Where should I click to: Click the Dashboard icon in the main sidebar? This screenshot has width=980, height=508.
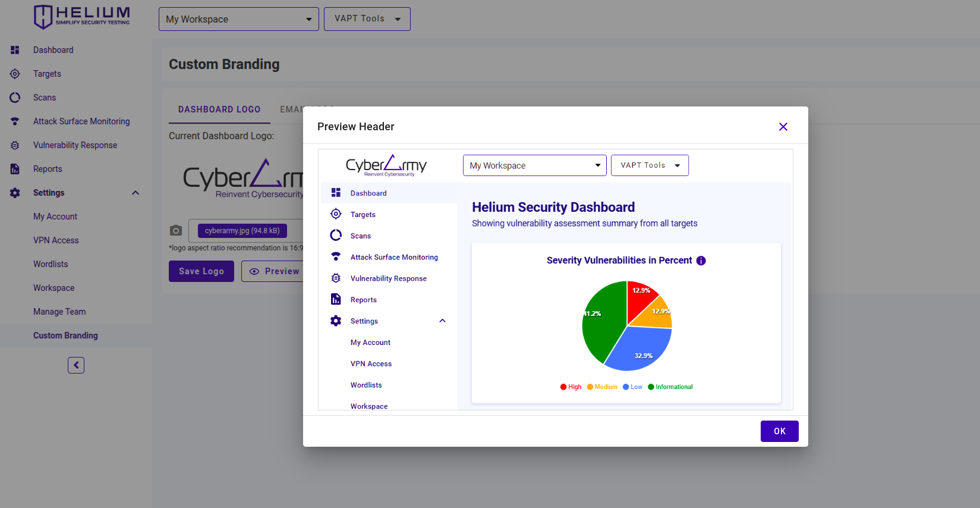coord(15,50)
